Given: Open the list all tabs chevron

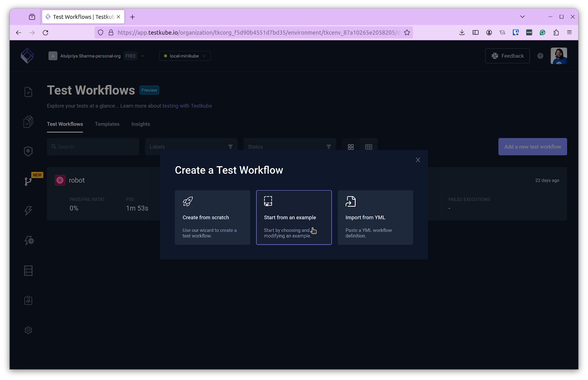Looking at the screenshot, I should tap(522, 17).
